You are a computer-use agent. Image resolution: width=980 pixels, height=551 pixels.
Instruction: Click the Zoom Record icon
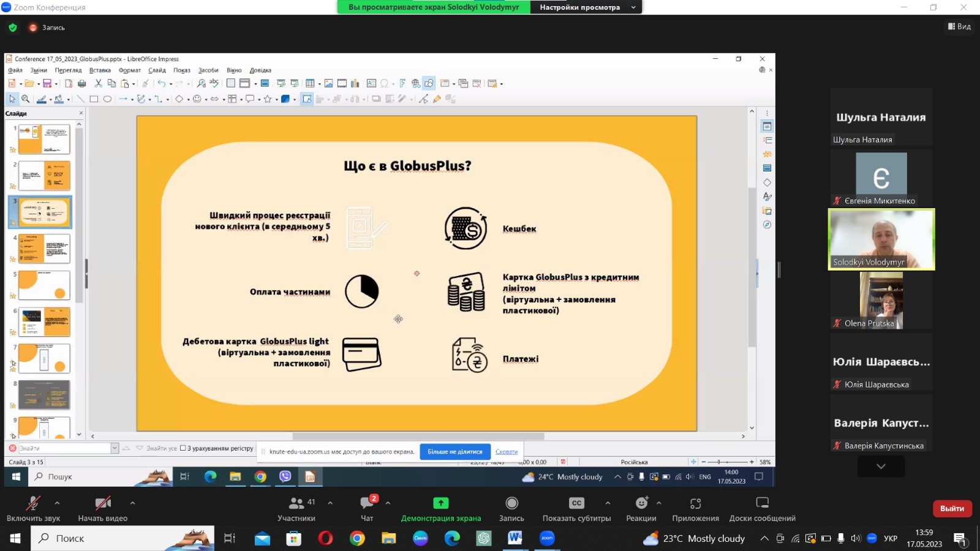(511, 503)
